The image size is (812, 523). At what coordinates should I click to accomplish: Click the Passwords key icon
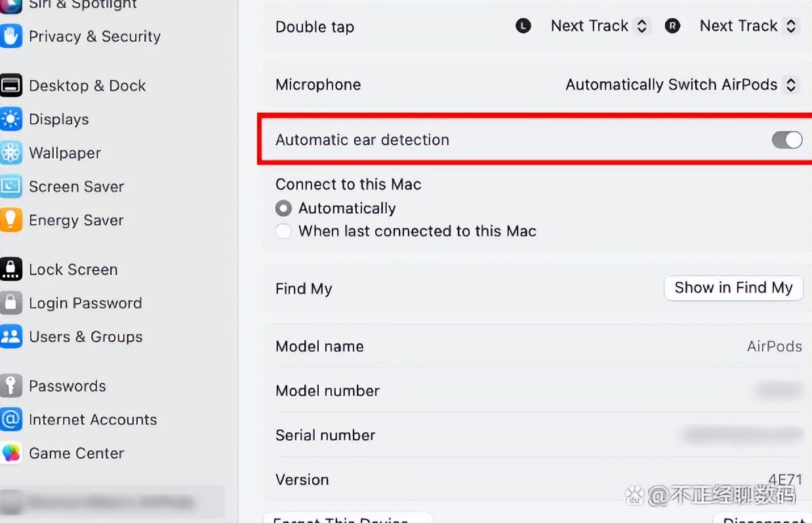(x=10, y=386)
